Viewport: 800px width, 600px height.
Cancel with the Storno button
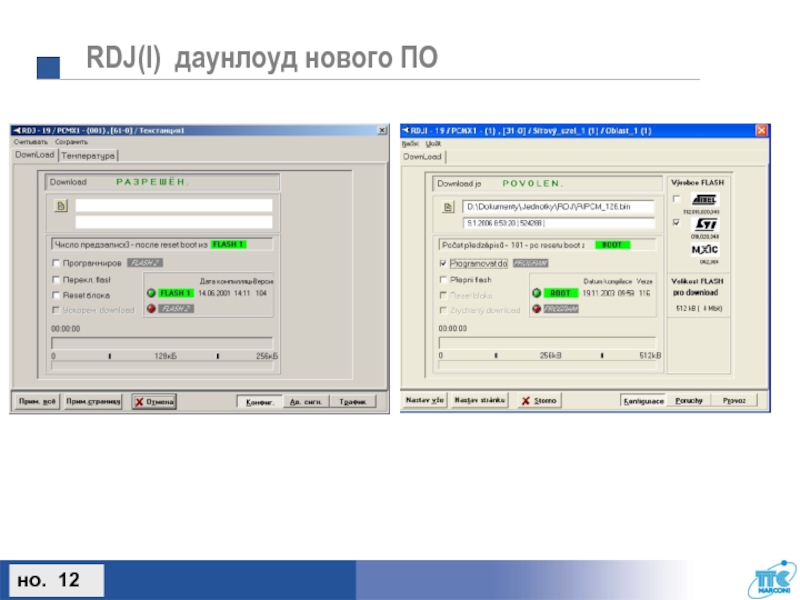click(x=539, y=401)
